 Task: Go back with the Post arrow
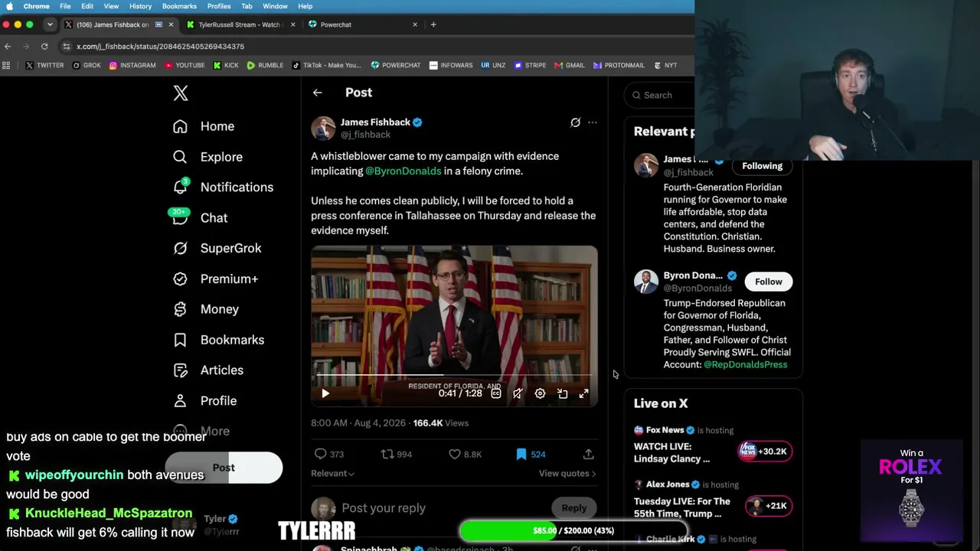coord(317,93)
